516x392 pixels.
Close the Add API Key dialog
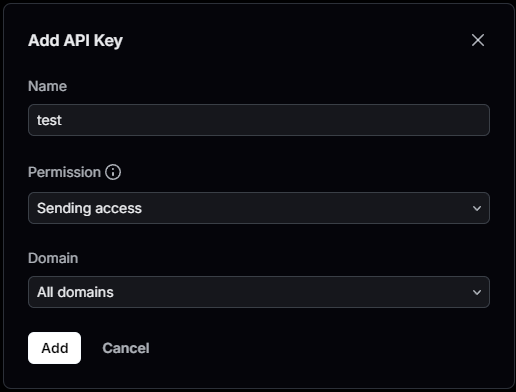tap(478, 40)
